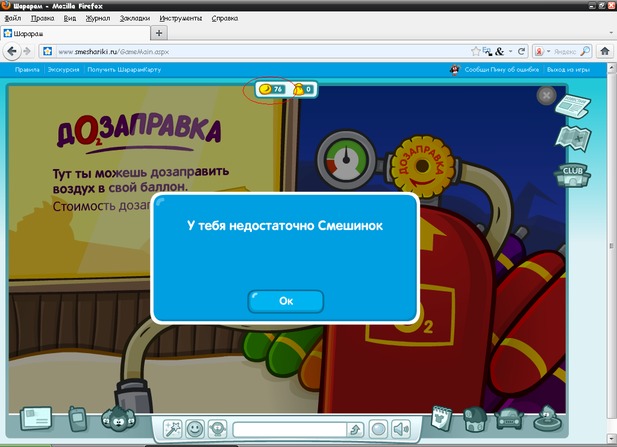Go to browser home page icon
Viewport: 617px width, 447px height.
[x=605, y=51]
